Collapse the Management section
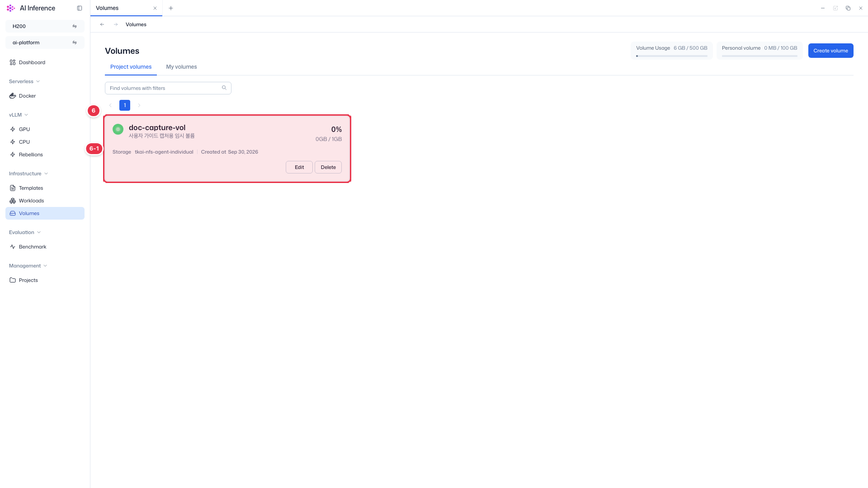Screen dimensions: 868x488 pos(28,266)
